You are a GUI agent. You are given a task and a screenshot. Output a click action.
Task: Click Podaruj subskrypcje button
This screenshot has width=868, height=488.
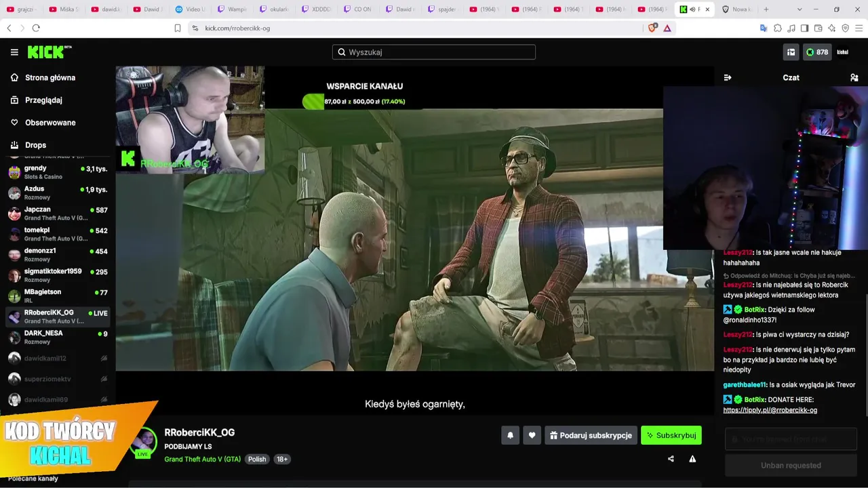click(591, 435)
